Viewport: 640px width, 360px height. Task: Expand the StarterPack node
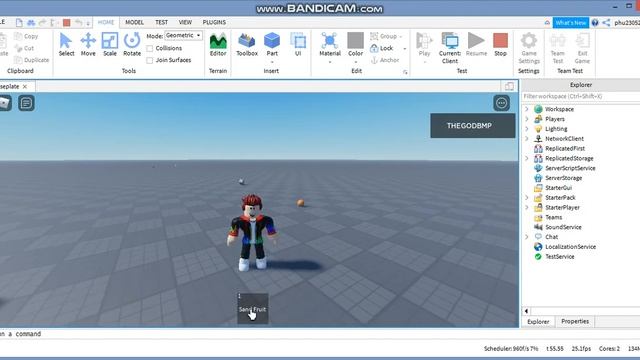527,197
